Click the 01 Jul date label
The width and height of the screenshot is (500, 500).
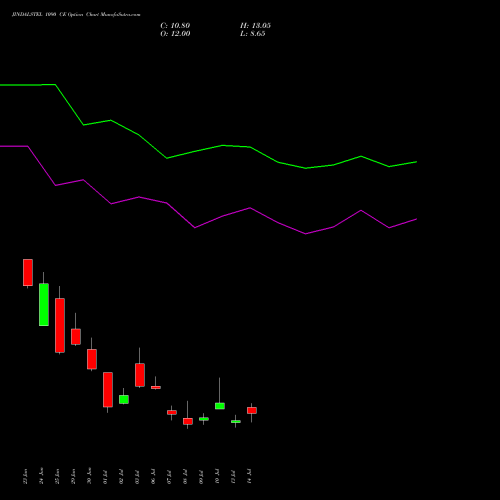[105, 477]
